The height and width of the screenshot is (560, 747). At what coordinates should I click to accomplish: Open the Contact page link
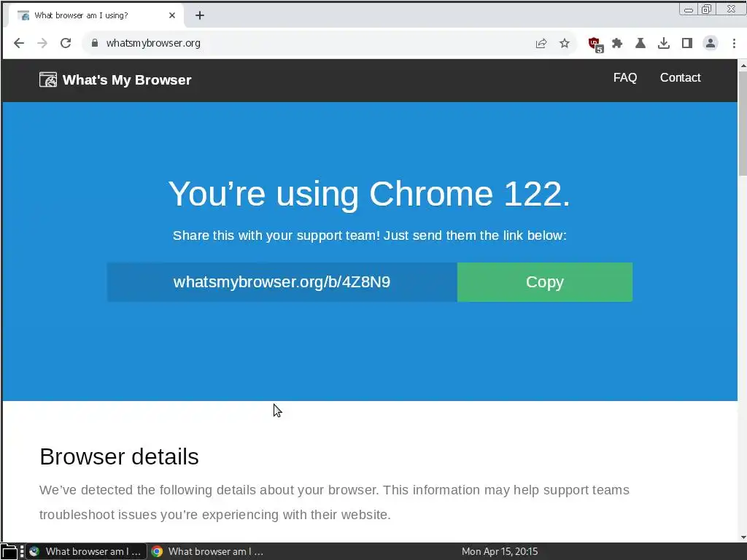[x=680, y=77]
